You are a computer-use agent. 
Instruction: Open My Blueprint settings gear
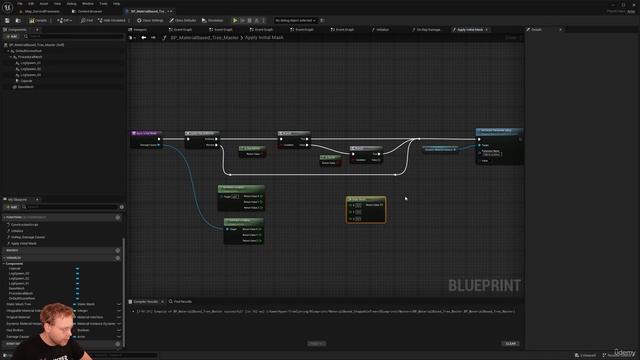tap(122, 207)
